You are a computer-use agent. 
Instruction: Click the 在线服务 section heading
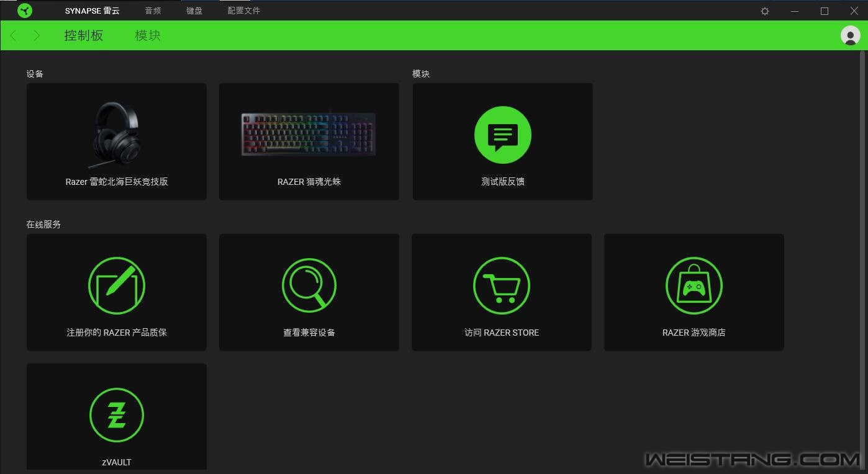coord(43,225)
